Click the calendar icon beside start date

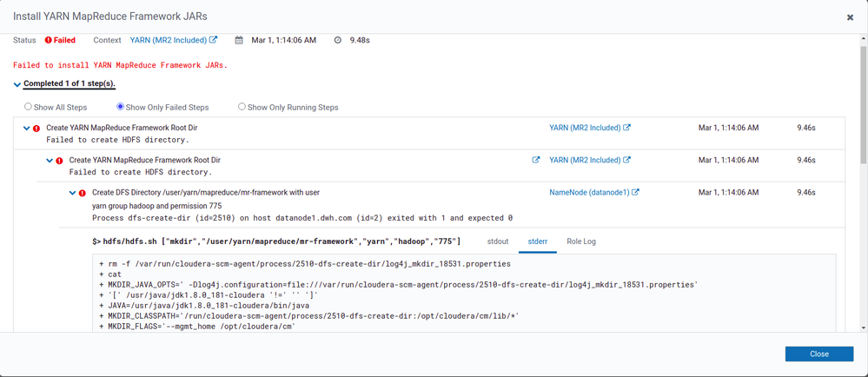click(x=239, y=40)
